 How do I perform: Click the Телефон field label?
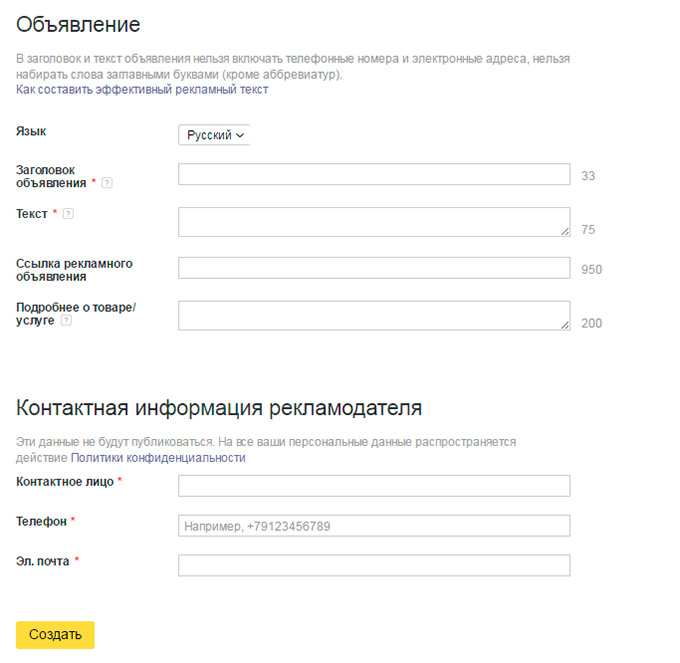pyautogui.click(x=41, y=521)
